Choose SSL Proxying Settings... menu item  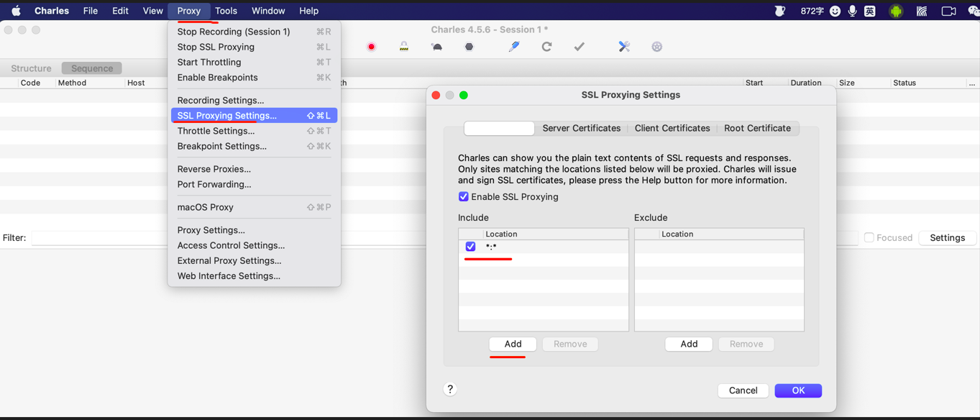pos(254,116)
